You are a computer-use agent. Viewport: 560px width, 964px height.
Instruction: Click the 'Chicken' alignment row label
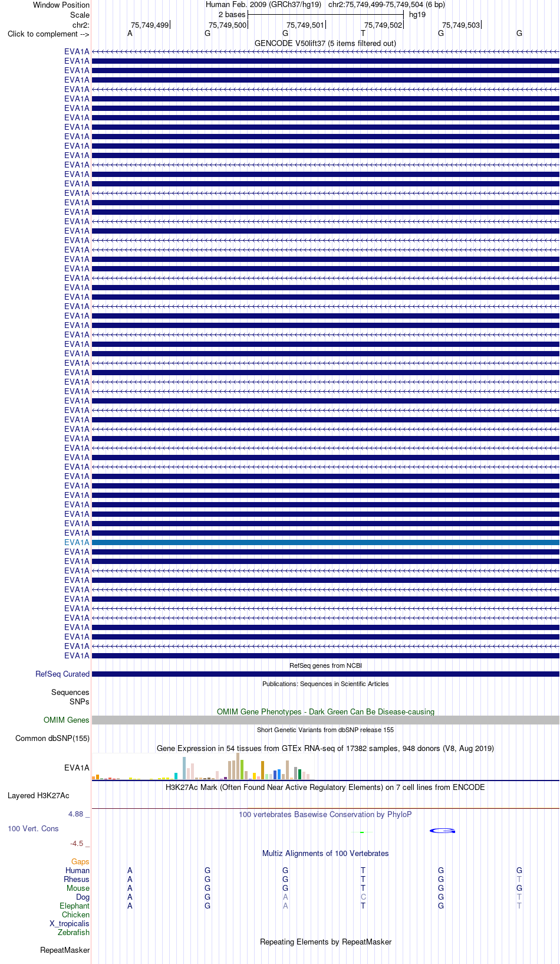coord(75,914)
